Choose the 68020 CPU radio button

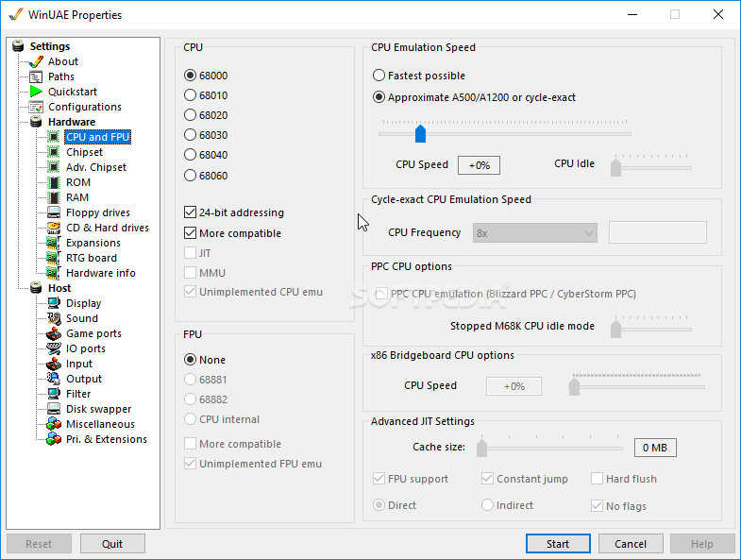[x=190, y=115]
